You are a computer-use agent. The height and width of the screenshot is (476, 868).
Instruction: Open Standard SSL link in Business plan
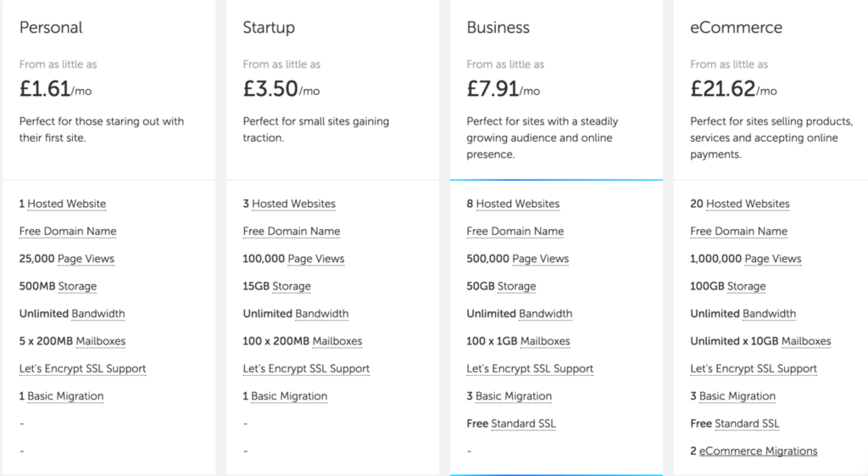point(523,424)
